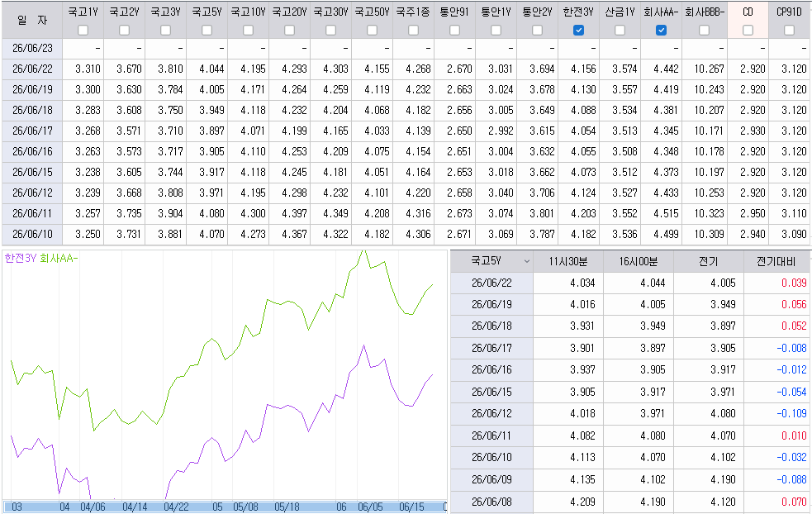Enable the 국고1Y checkbox
The image size is (812, 514).
[83, 31]
